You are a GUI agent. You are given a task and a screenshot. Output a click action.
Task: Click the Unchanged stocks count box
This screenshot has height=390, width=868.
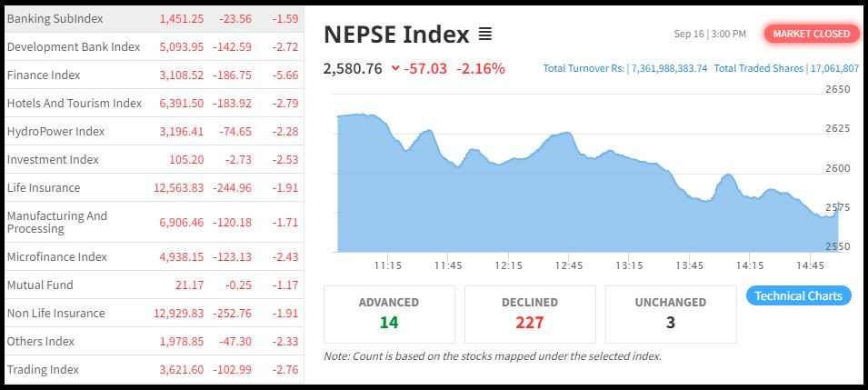tap(670, 313)
